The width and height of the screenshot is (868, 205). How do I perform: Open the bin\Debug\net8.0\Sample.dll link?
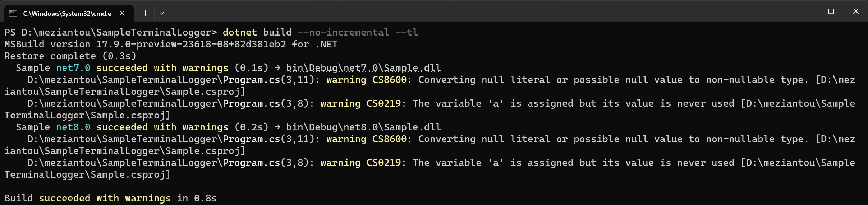click(363, 127)
